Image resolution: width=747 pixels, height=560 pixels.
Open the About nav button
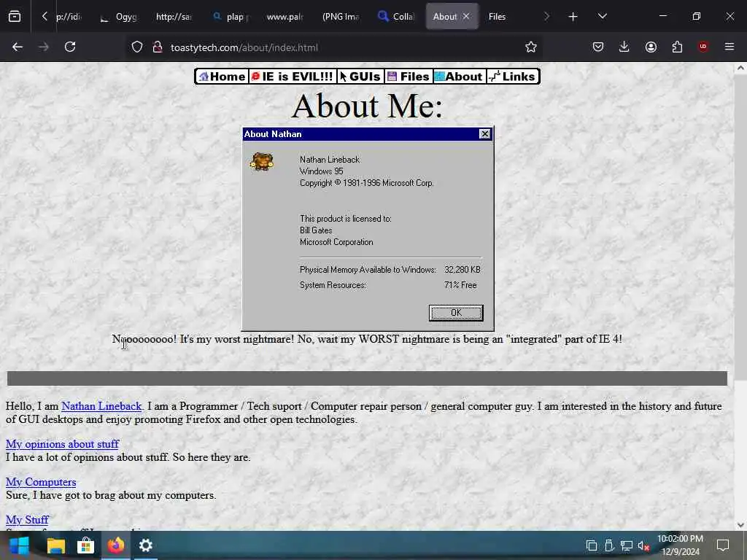(x=460, y=76)
